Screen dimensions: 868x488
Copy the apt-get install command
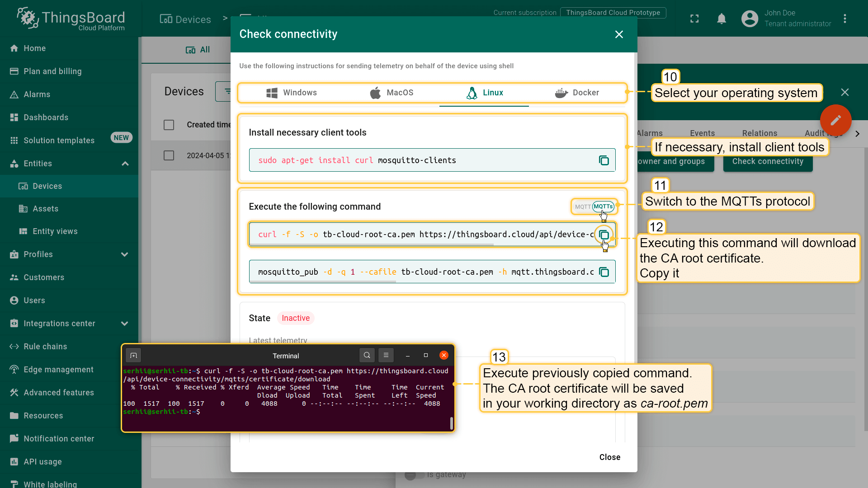604,160
